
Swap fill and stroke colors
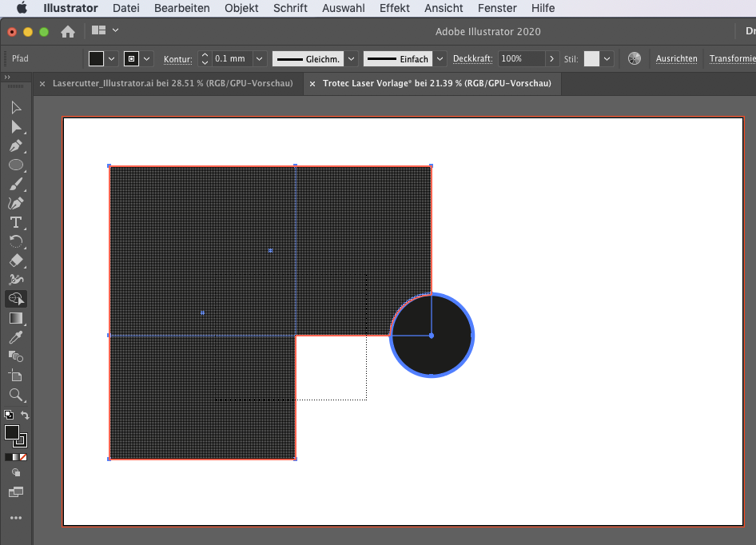[x=25, y=416]
